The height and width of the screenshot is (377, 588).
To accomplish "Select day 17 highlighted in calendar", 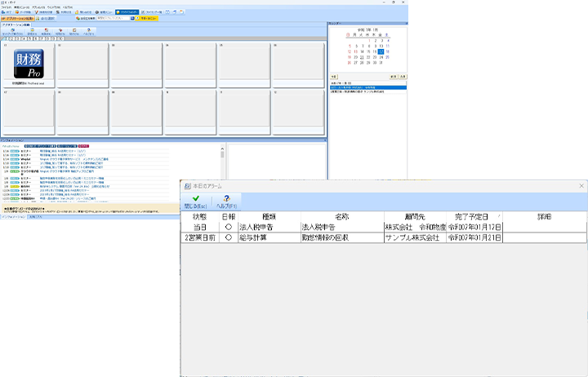I will click(381, 50).
